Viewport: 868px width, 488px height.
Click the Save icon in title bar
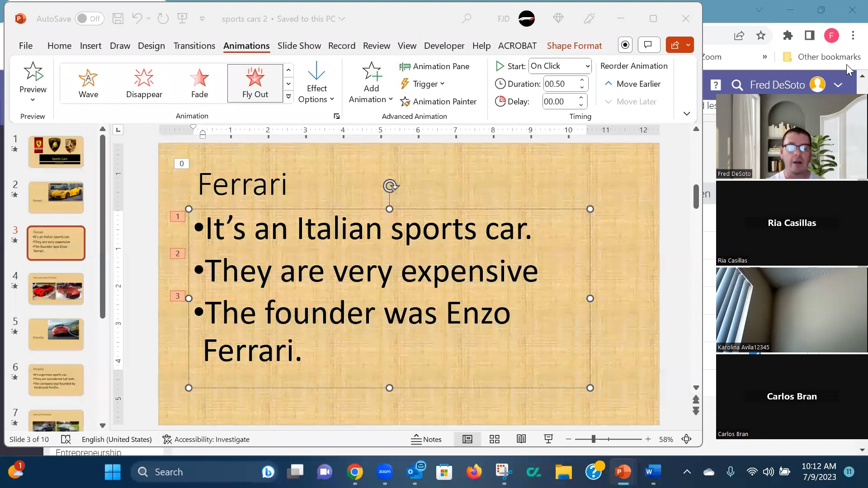point(118,19)
